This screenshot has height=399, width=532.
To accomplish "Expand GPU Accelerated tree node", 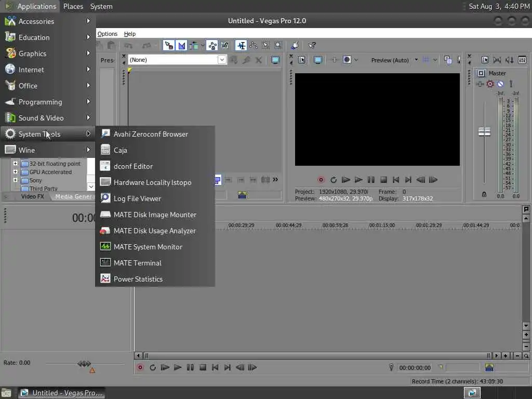I will coord(15,171).
